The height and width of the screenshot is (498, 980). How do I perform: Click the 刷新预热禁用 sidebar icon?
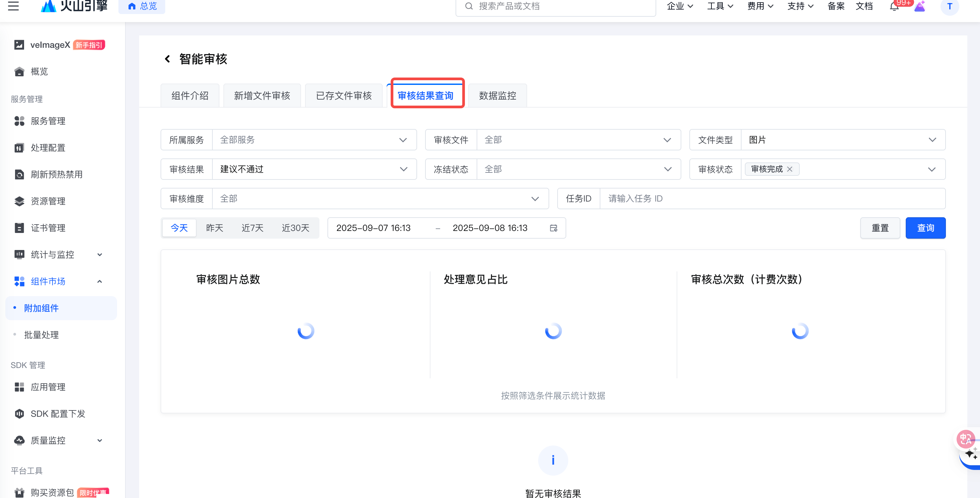click(19, 174)
